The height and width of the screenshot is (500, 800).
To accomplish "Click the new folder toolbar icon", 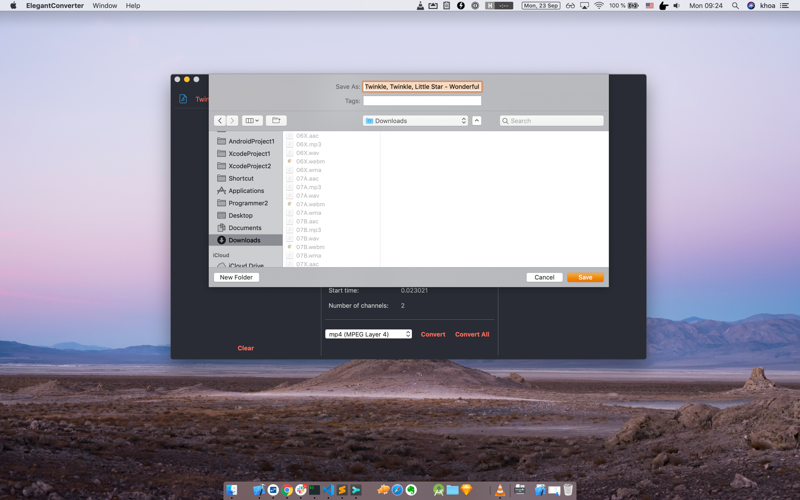I will [276, 121].
